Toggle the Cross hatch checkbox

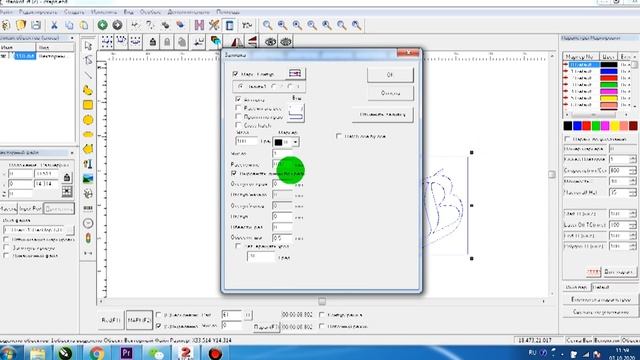coord(238,125)
